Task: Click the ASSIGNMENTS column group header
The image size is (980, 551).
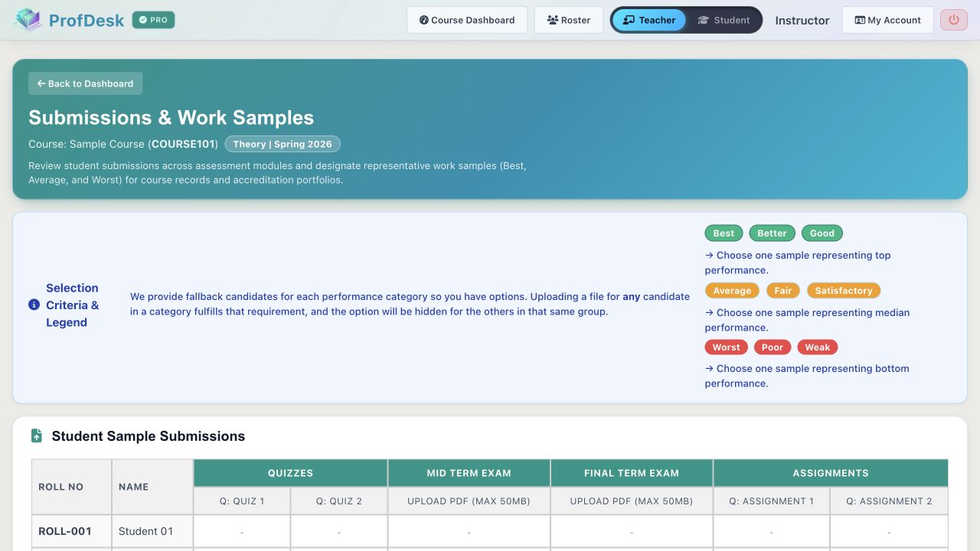Action: (831, 473)
